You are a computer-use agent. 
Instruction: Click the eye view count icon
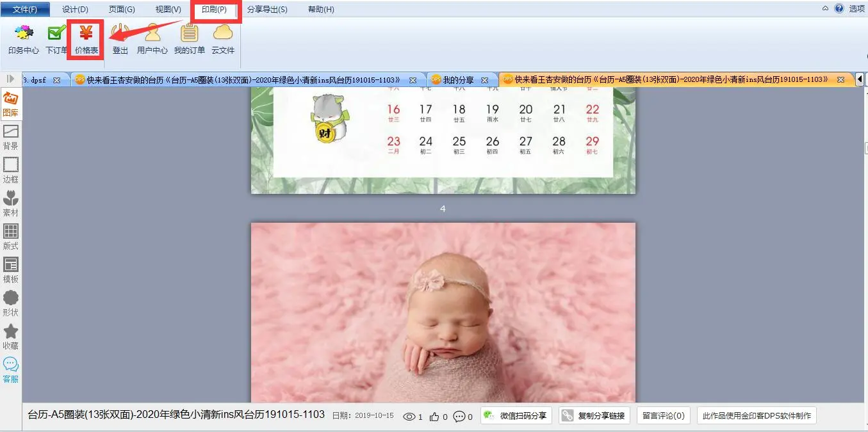click(409, 417)
